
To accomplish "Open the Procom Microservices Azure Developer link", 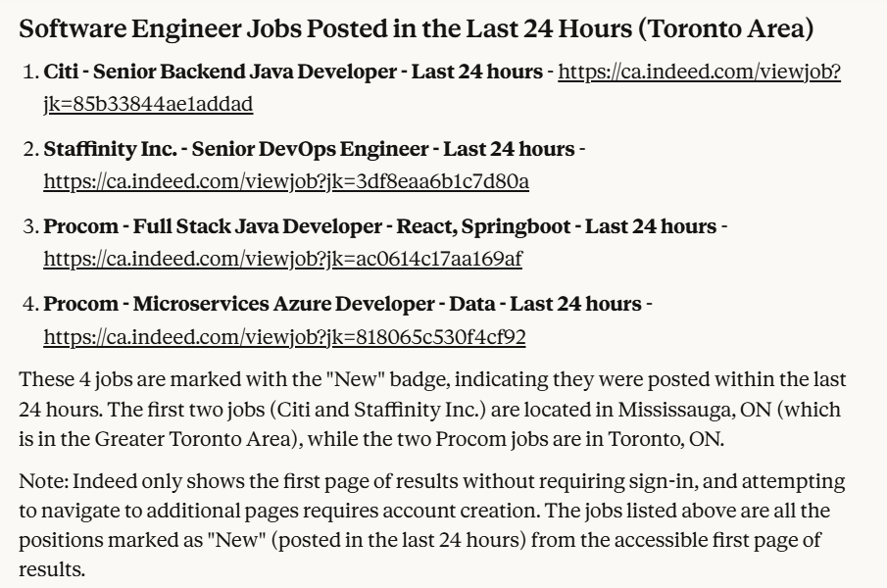I will click(284, 338).
